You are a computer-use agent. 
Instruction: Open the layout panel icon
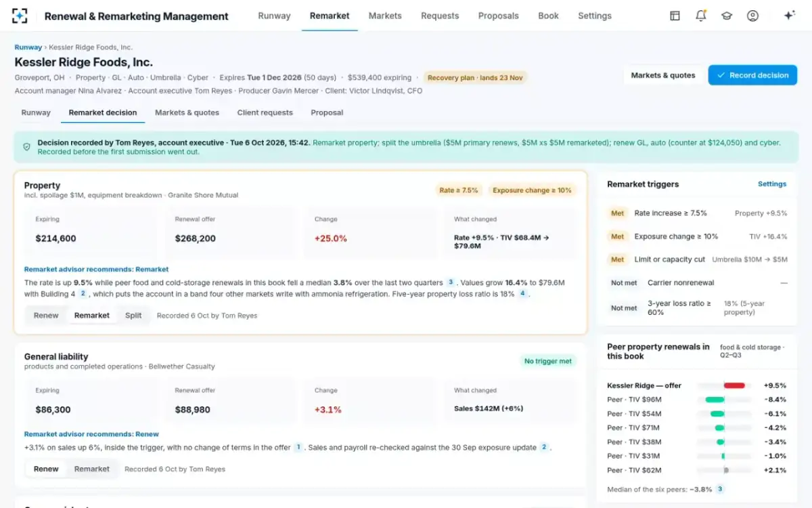[x=675, y=16]
